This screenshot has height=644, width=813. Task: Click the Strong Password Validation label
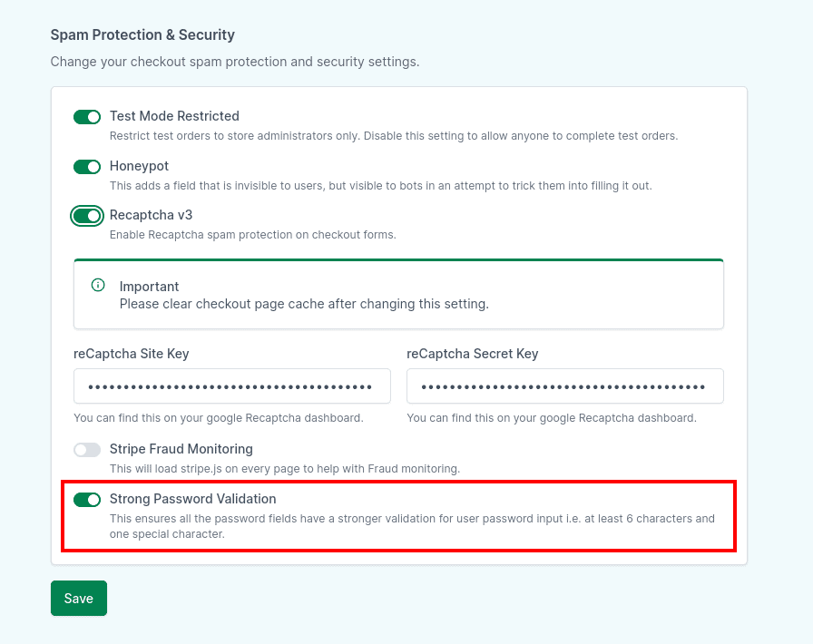192,499
